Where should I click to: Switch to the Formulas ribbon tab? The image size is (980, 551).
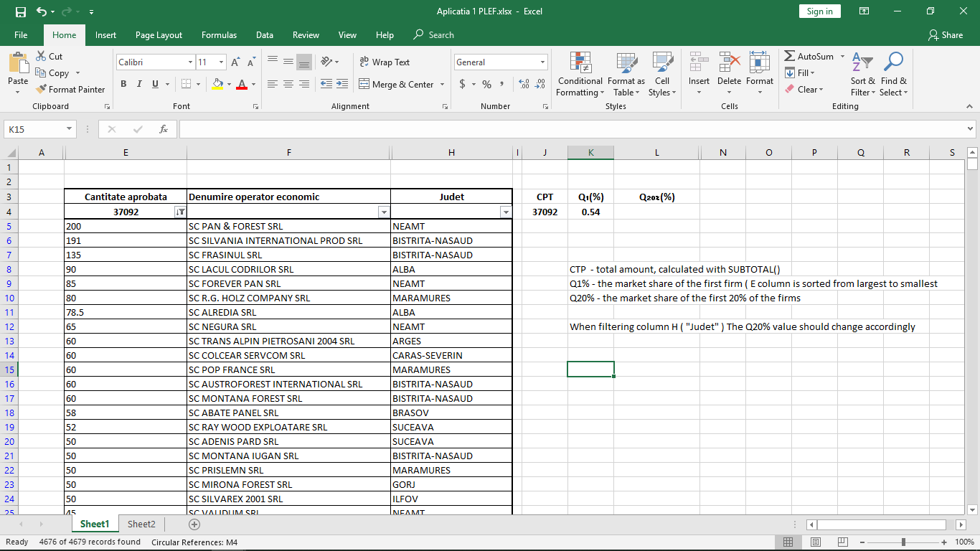[x=219, y=34]
